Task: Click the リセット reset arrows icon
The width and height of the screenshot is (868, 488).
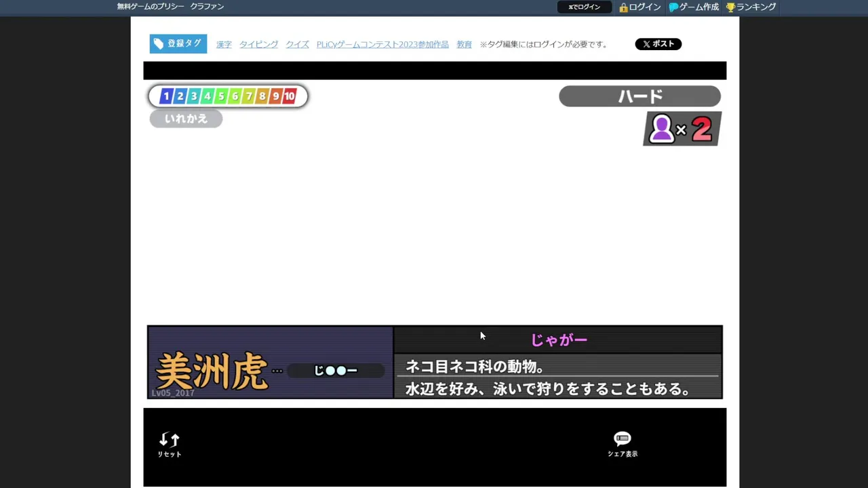Action: (x=169, y=440)
